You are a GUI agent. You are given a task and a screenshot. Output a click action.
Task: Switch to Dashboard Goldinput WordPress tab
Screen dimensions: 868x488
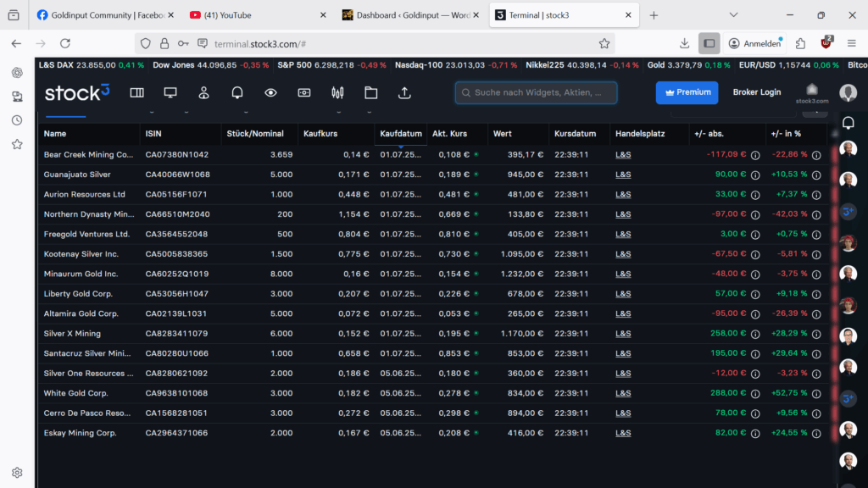tap(411, 15)
